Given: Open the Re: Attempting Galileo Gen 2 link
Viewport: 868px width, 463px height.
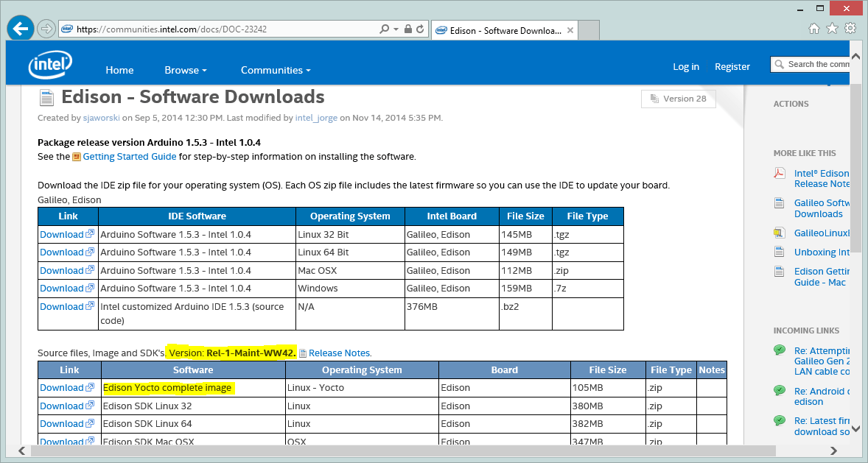Looking at the screenshot, I should pyautogui.click(x=822, y=361).
